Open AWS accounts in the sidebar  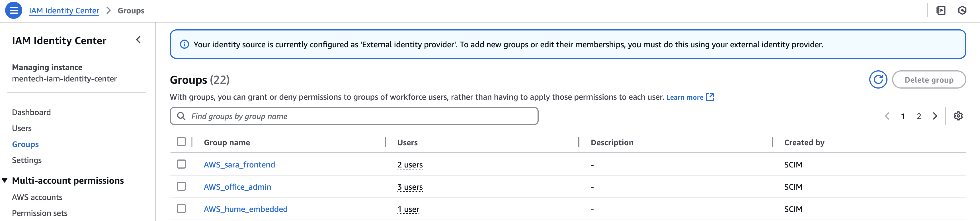tap(37, 197)
